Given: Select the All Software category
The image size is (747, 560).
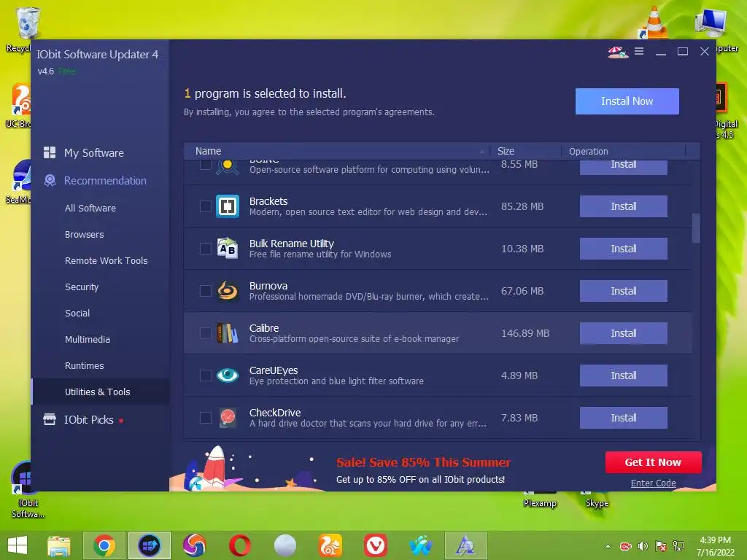Looking at the screenshot, I should [x=90, y=208].
